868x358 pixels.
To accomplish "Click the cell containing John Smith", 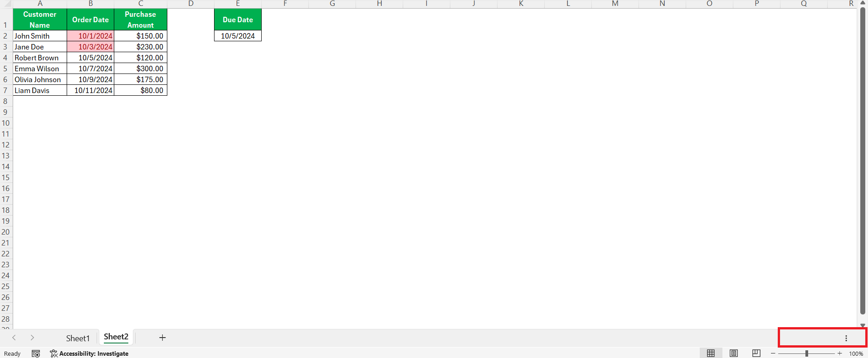I will 40,36.
